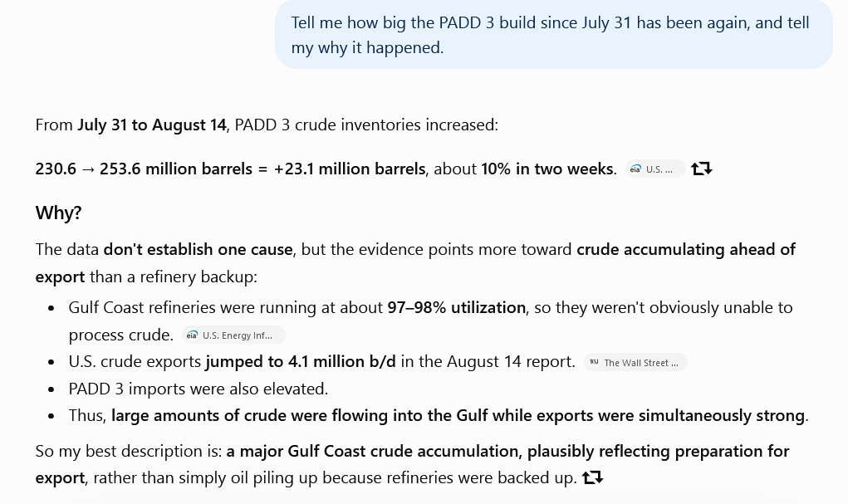Click the 'So my best description is' sentence
Image resolution: width=848 pixels, height=504 pixels.
[x=412, y=464]
